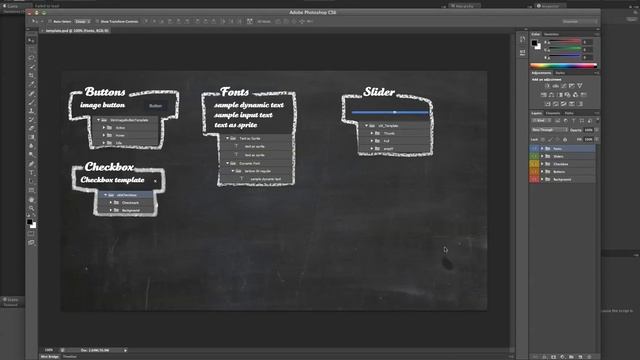
Task: Add a Curves adjustment
Action: coord(564,86)
